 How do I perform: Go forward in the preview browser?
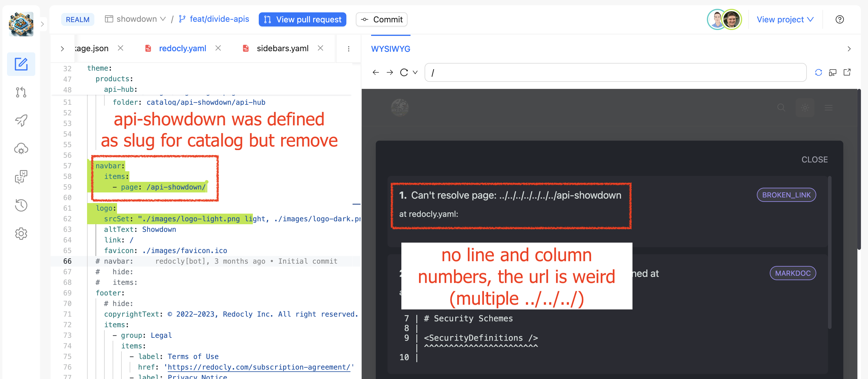tap(390, 72)
